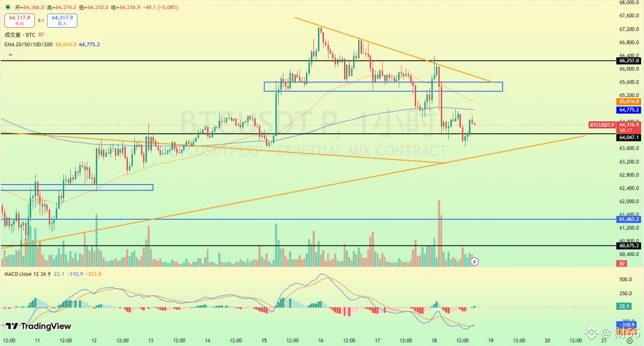
Task: Click the 高=64,374.2 high price value
Action: coord(62,8)
